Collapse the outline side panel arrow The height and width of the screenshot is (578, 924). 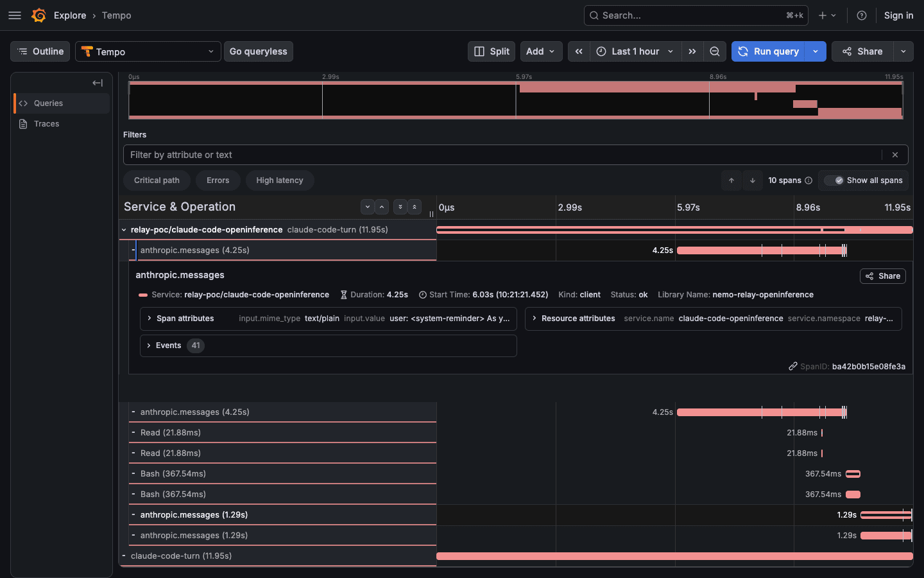[98, 83]
